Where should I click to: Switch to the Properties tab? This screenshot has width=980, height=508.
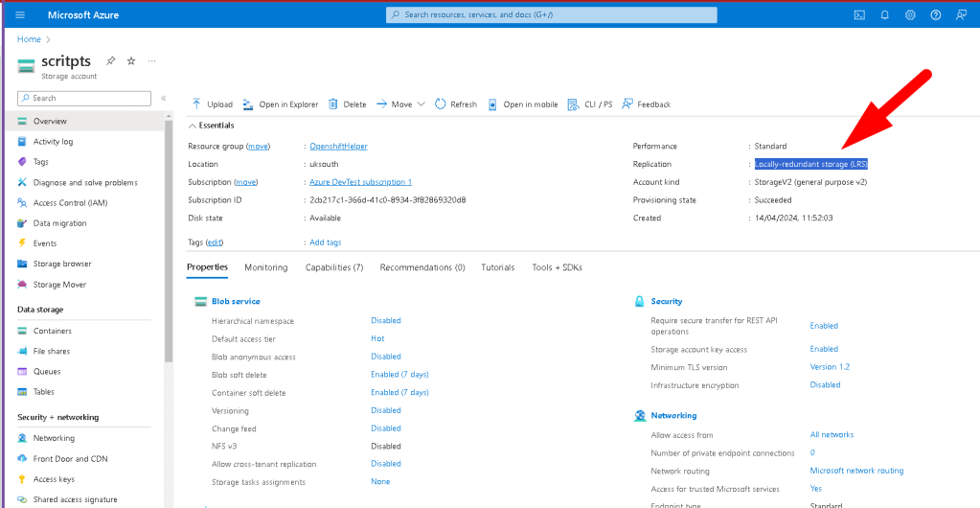(x=207, y=267)
